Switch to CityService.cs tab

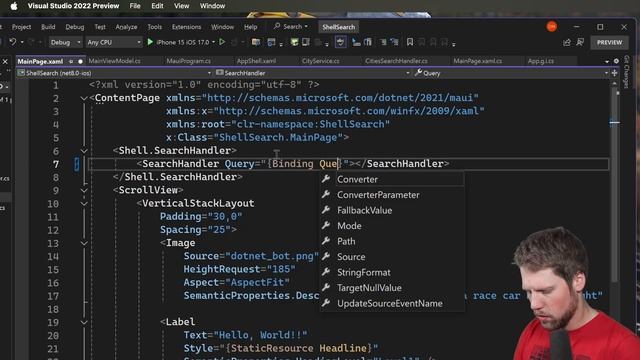pyautogui.click(x=320, y=61)
